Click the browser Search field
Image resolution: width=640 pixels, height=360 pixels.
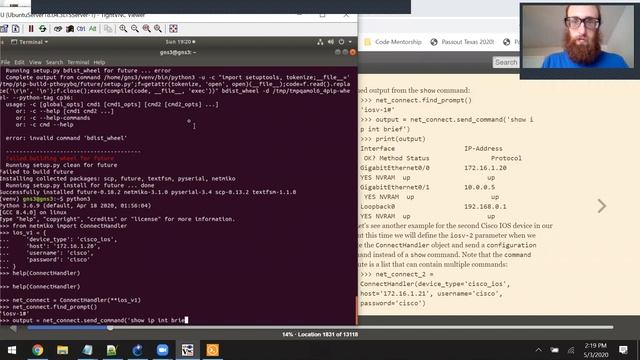(x=506, y=62)
